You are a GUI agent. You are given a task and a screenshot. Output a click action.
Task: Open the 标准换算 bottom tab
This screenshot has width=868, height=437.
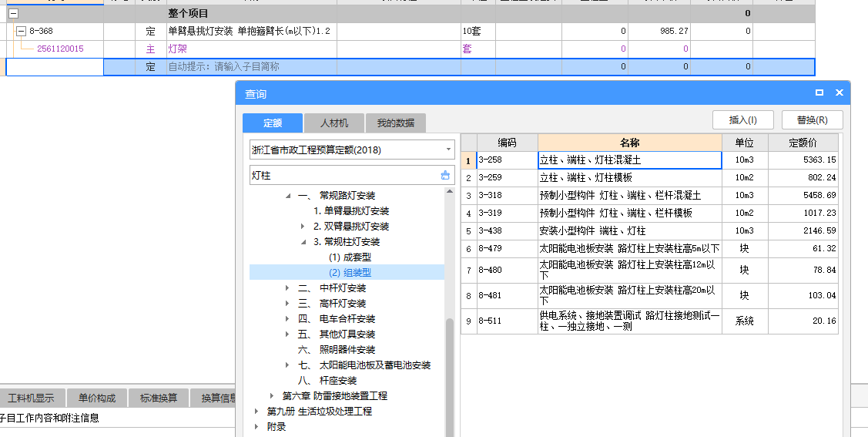click(159, 398)
